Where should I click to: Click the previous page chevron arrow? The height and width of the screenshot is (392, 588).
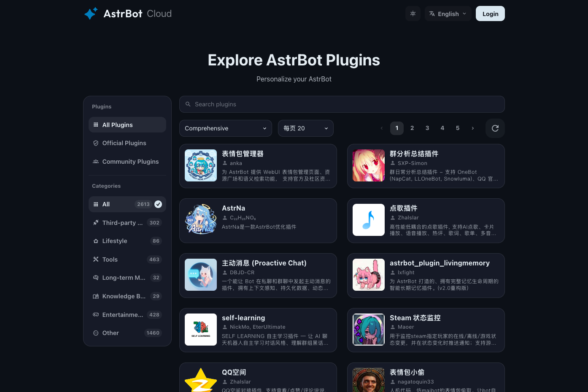pos(382,128)
